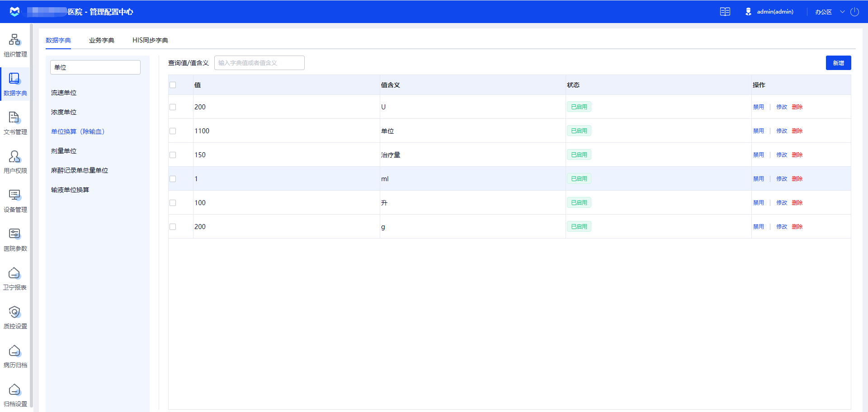Click 删除 for the 升 row
868x412 pixels.
[797, 203]
